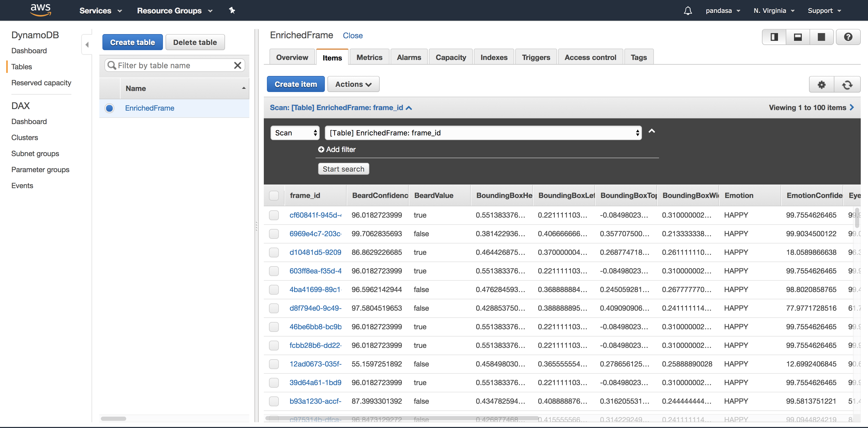Switch to the Metrics tab
868x428 pixels.
coord(369,57)
